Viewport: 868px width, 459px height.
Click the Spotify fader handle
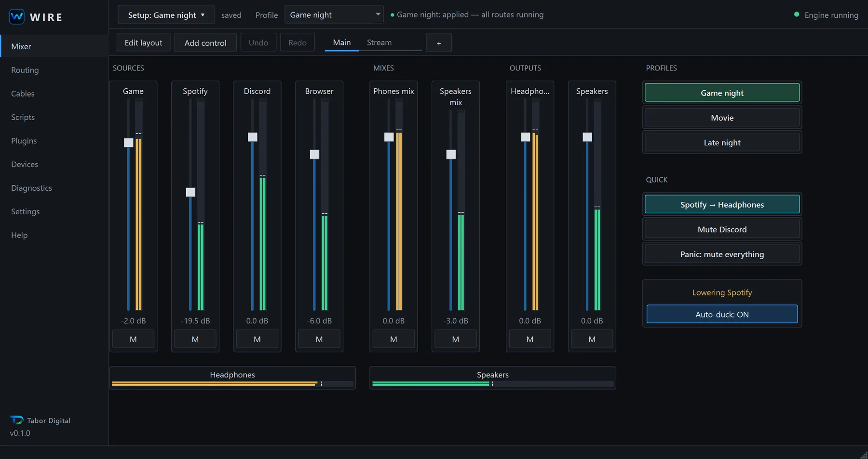(x=190, y=192)
